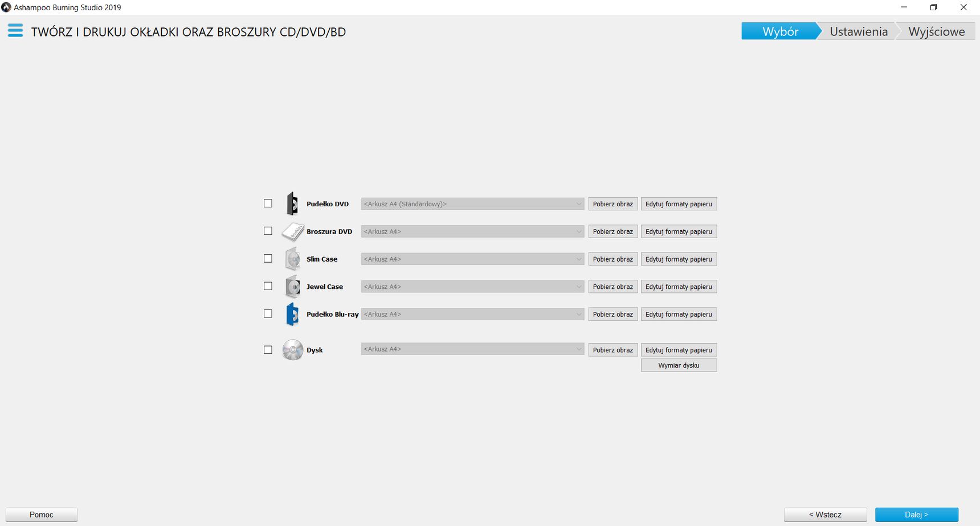
Task: Open Pudełko Blu-ray paper format dropdown
Action: click(473, 314)
